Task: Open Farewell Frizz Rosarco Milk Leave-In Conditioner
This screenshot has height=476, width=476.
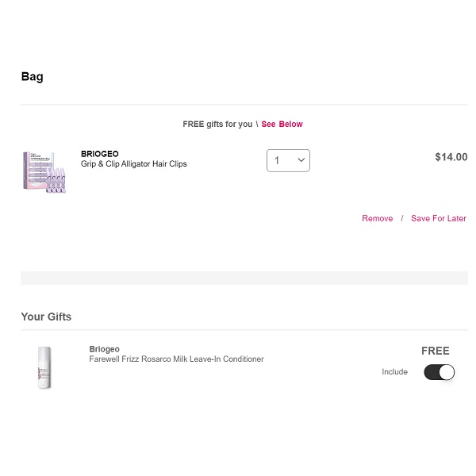Action: click(x=176, y=359)
